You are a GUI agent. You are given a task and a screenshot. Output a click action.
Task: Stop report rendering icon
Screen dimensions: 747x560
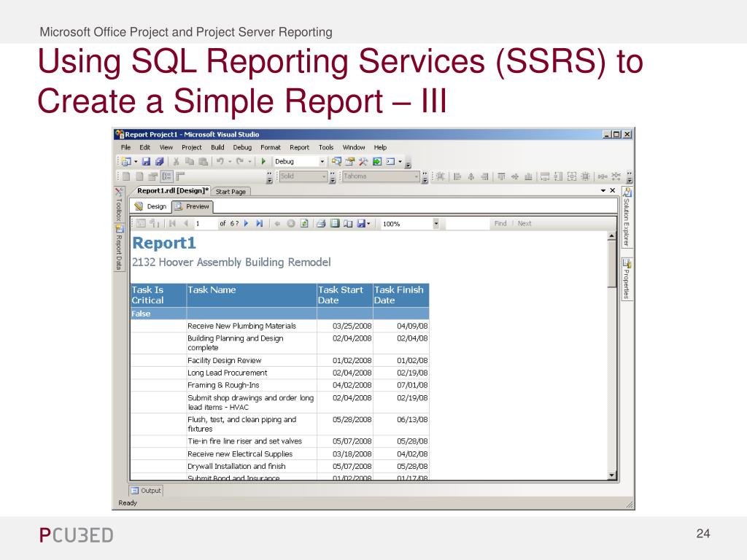pos(290,223)
